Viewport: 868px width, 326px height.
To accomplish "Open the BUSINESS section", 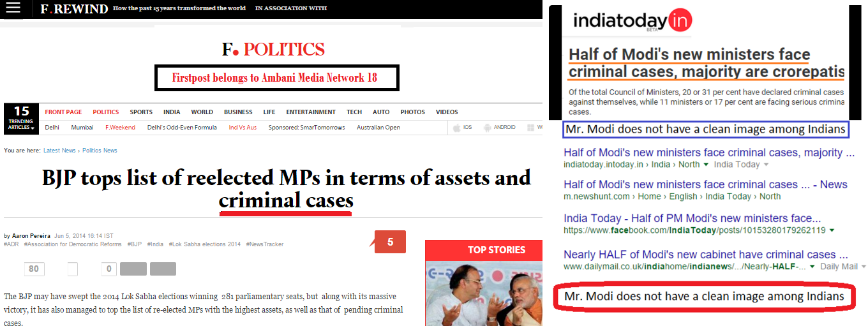I will [238, 112].
